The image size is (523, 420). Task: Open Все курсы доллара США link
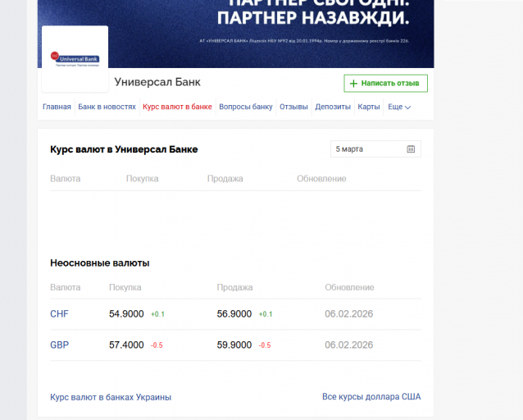[371, 397]
